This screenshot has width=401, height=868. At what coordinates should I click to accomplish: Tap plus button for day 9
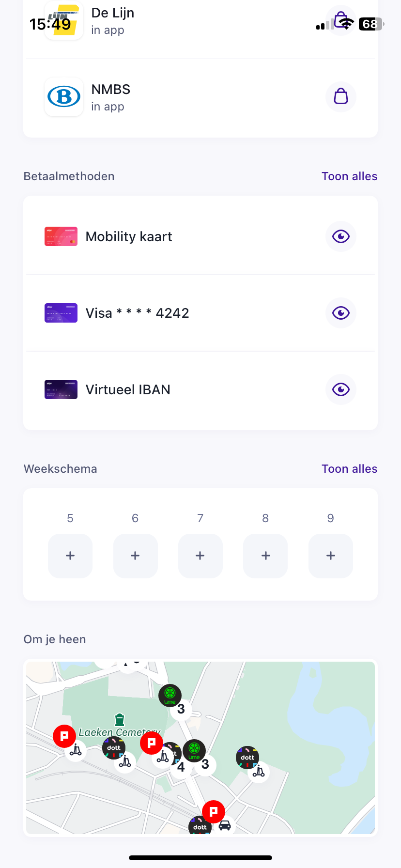331,556
